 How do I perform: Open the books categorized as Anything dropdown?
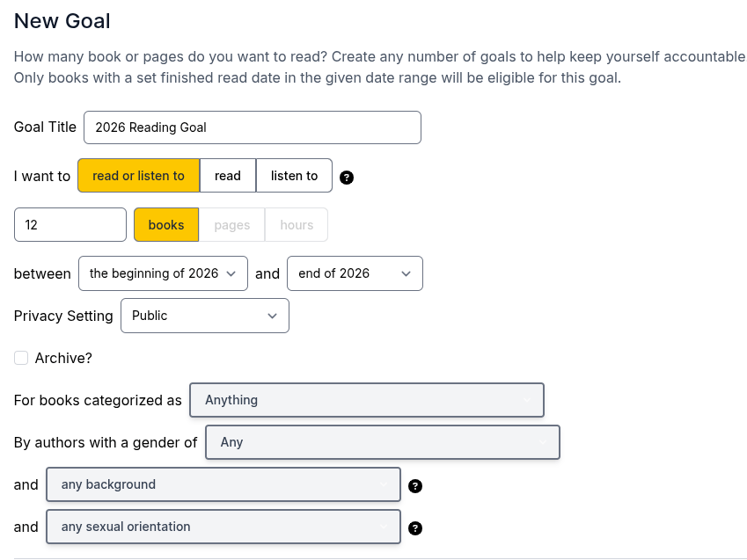tap(367, 400)
